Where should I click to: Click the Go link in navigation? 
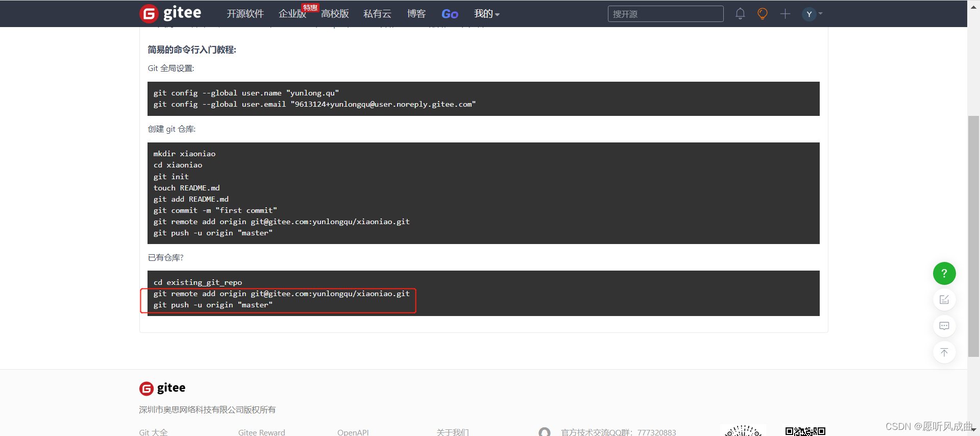(450, 14)
